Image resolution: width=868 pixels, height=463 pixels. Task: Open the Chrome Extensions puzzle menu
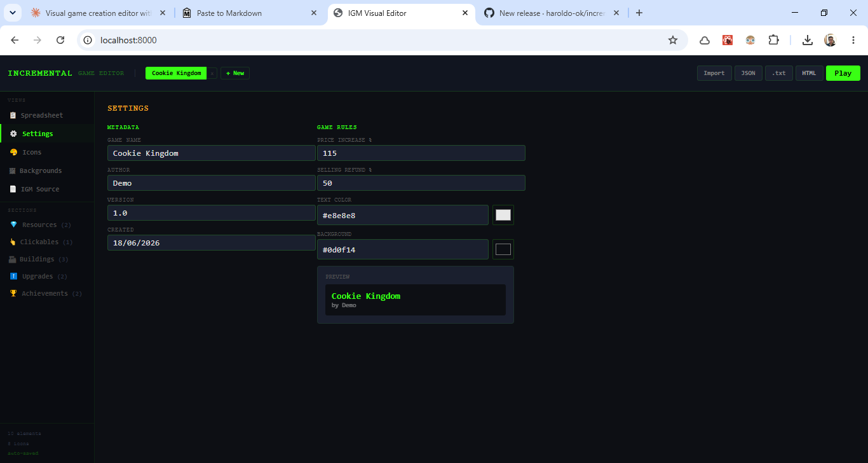(x=773, y=40)
